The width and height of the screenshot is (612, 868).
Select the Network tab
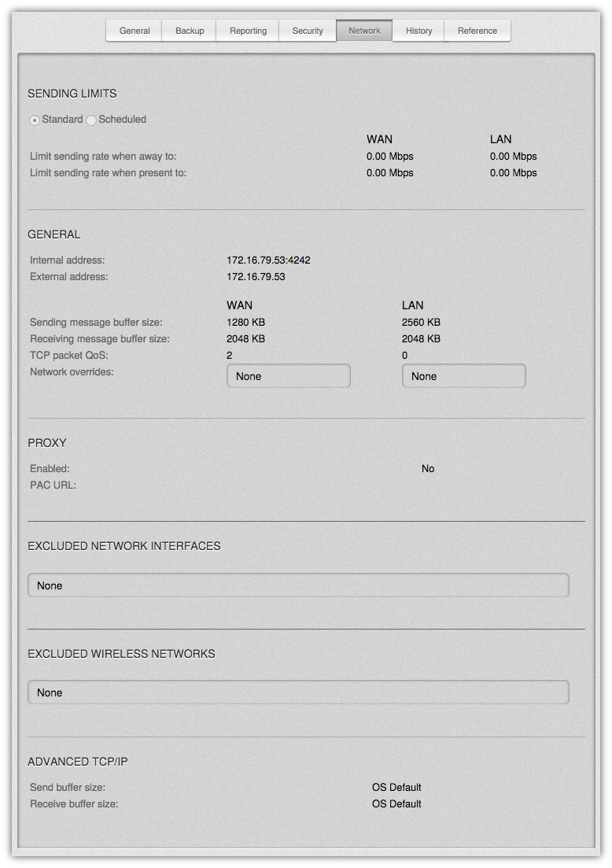coord(365,31)
